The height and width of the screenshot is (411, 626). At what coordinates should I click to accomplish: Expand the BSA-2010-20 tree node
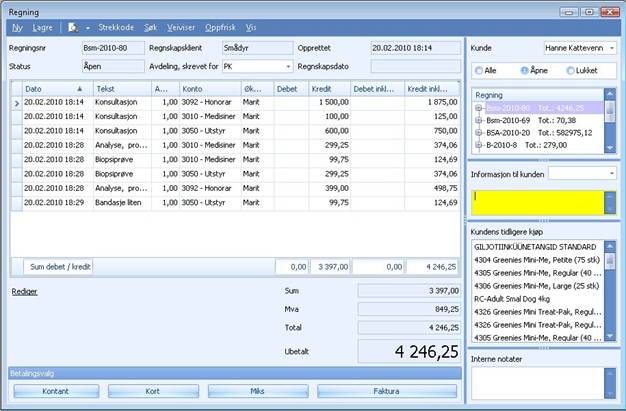coord(478,133)
